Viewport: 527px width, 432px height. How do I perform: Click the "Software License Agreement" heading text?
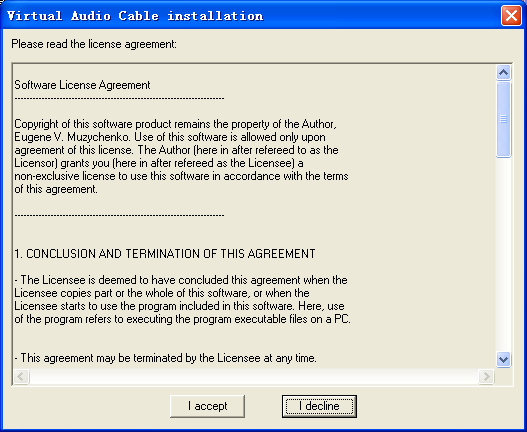point(82,85)
